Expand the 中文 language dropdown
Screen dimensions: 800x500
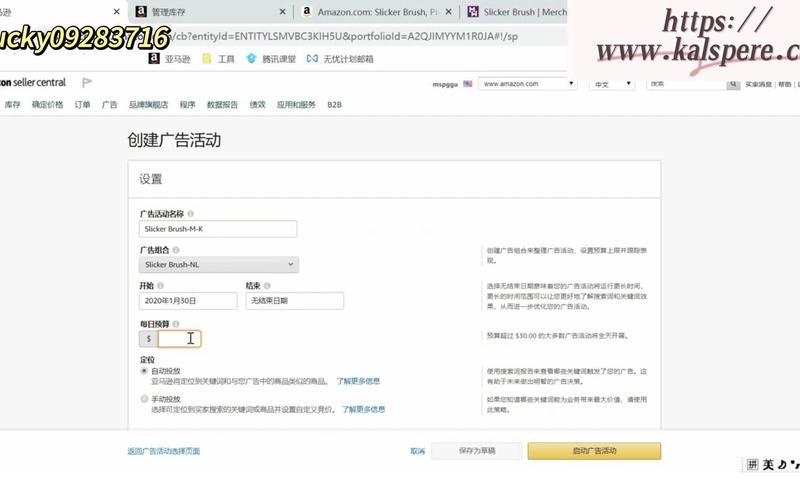612,84
